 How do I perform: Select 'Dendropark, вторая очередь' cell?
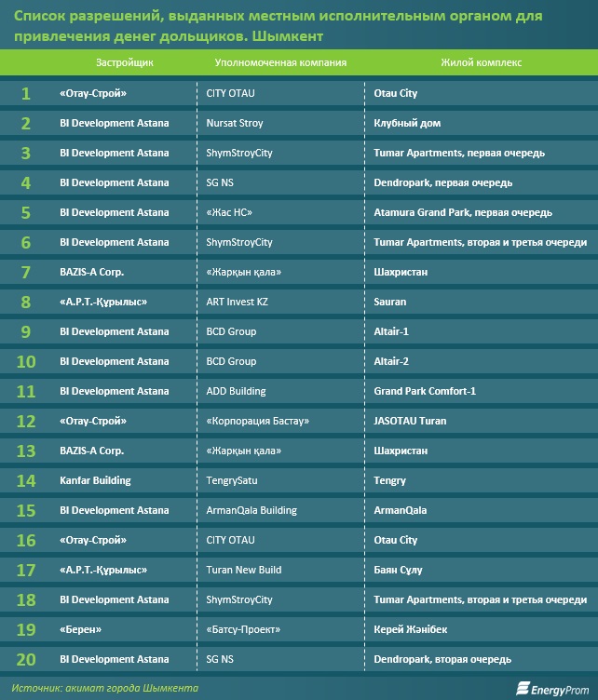coord(442,659)
